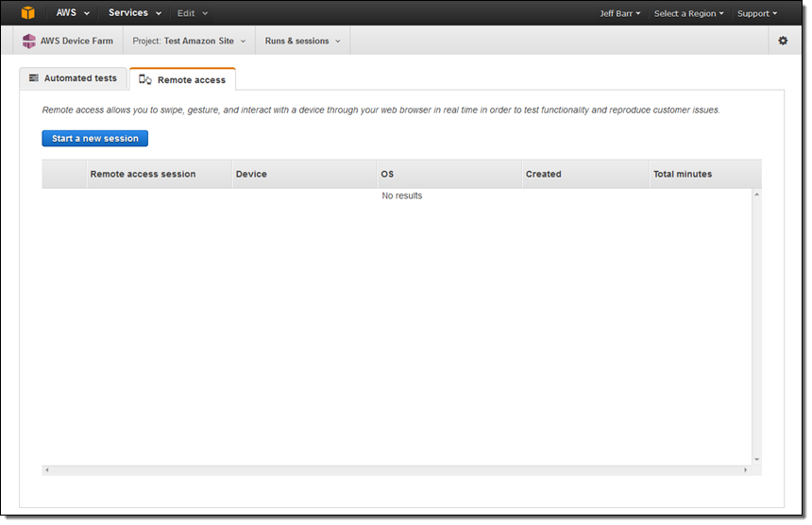Open the Runs & sessions dropdown
Image resolution: width=812 pixels, height=525 pixels.
302,42
